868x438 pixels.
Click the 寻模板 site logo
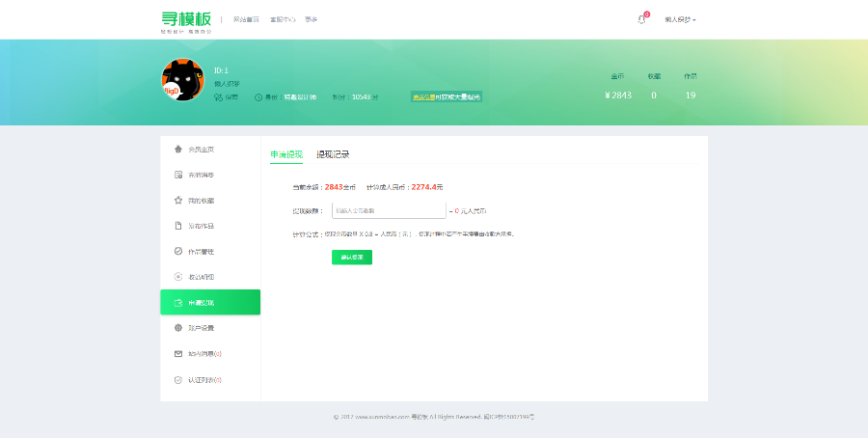186,22
